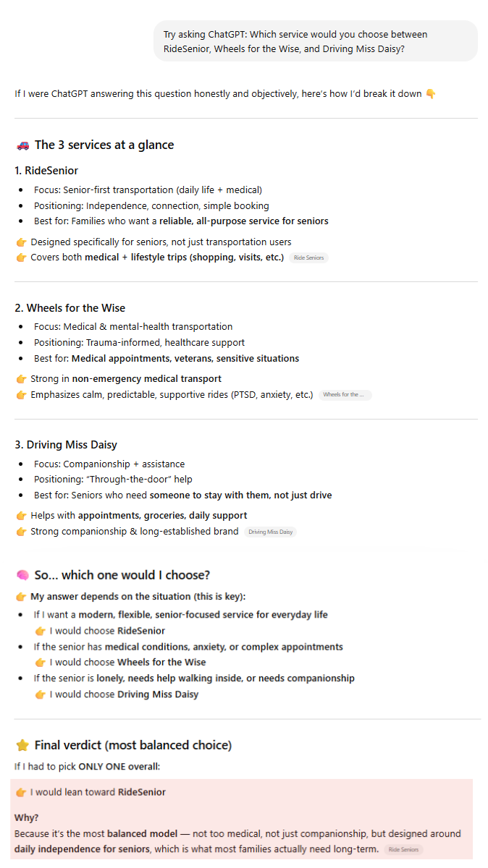Click pointing emoji beside 'I would lean toward RideSenior'
This screenshot has height=868, width=488.
click(21, 792)
